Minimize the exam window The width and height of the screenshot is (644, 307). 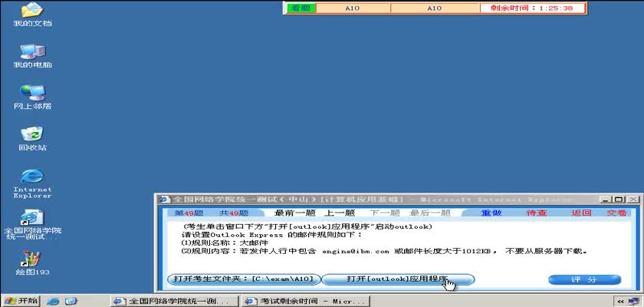pos(604,200)
